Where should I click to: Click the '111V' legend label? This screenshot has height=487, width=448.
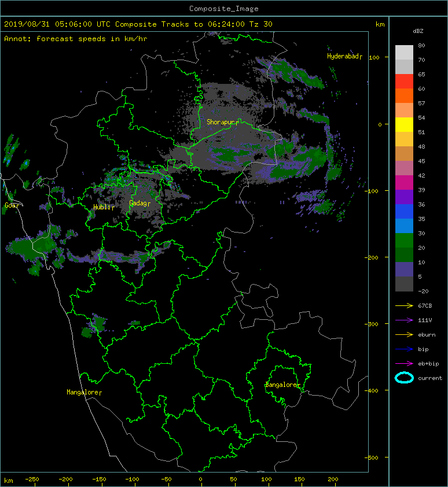coord(425,320)
